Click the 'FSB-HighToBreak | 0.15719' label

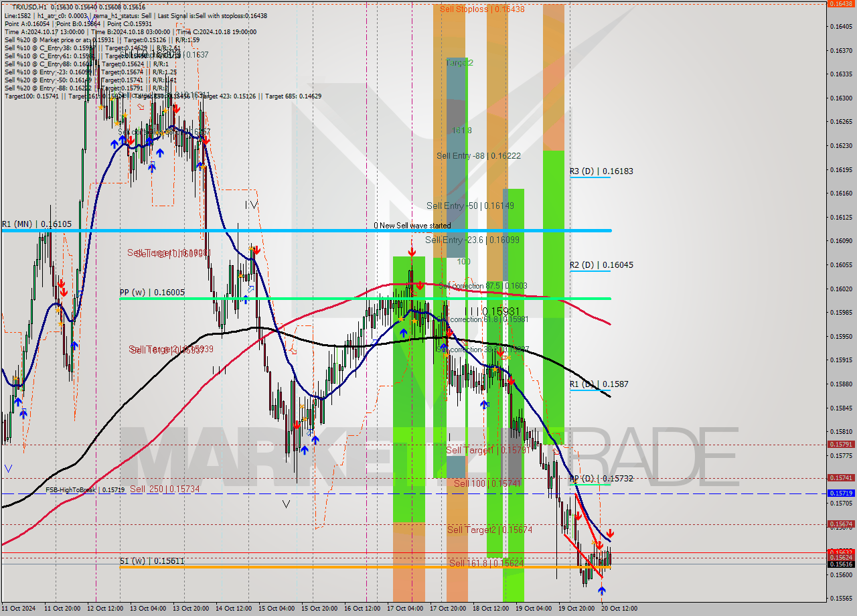[x=85, y=490]
